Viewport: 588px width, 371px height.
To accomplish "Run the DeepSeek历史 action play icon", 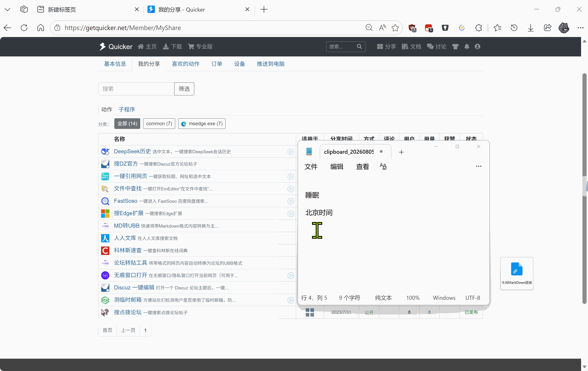I will click(291, 152).
